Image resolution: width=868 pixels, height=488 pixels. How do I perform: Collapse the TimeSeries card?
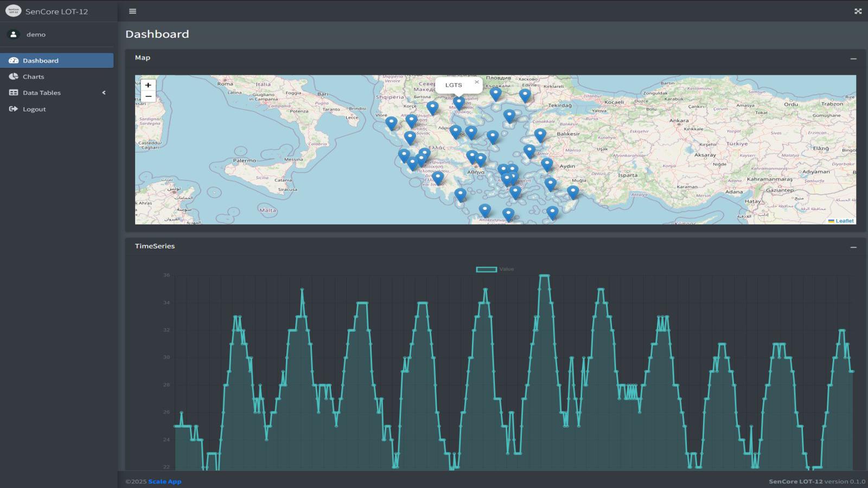point(853,247)
